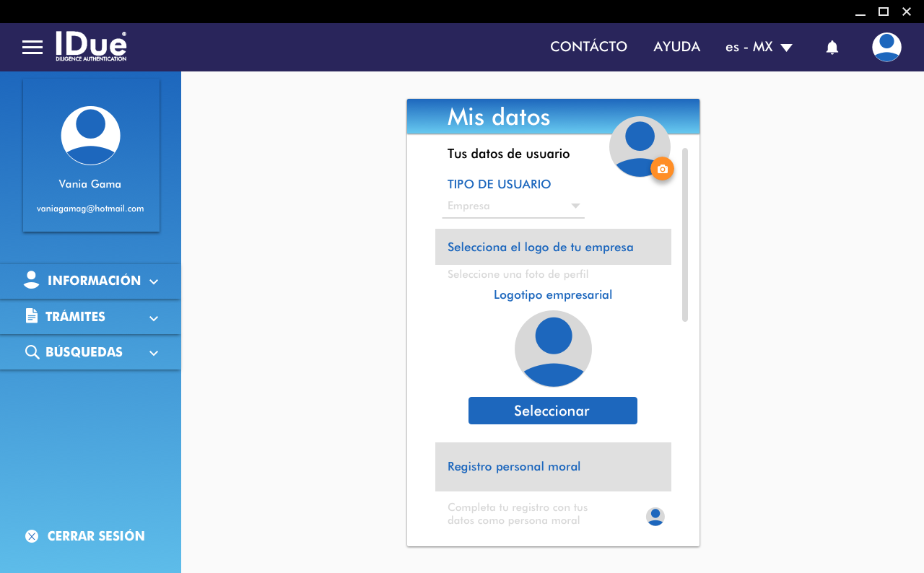Go to Contacto in top navigation
The height and width of the screenshot is (573, 924).
[588, 47]
